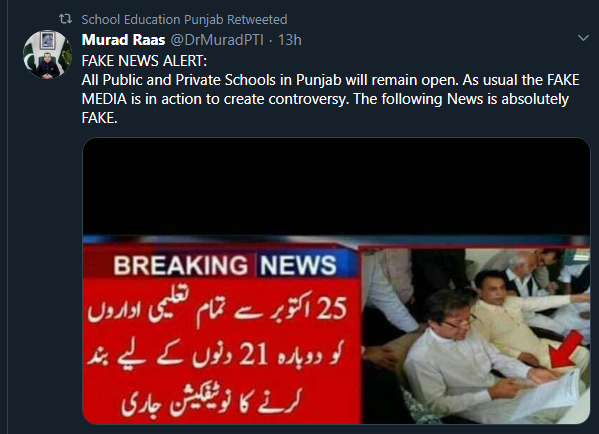Image resolution: width=599 pixels, height=434 pixels.
Task: Click the Murad Raas display name
Action: coord(123,40)
